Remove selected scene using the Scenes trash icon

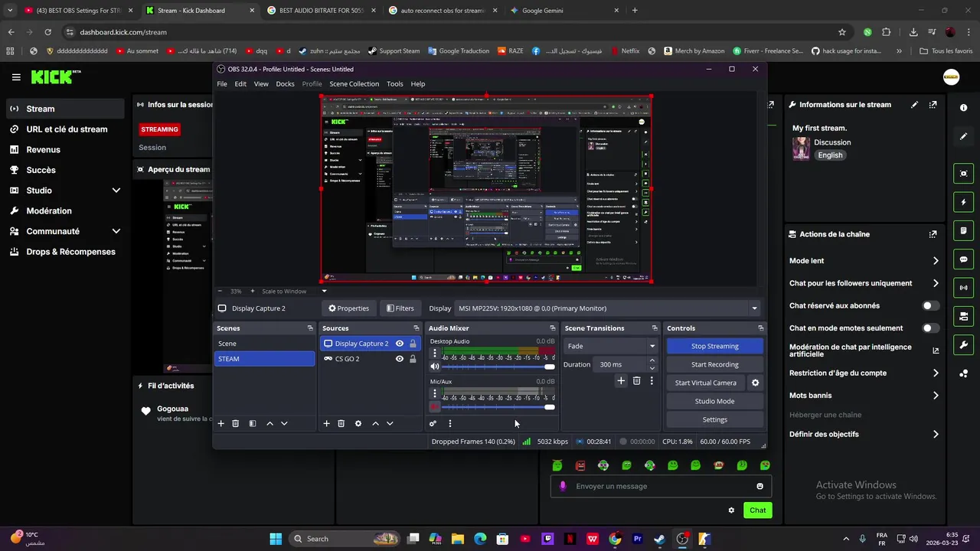[236, 423]
